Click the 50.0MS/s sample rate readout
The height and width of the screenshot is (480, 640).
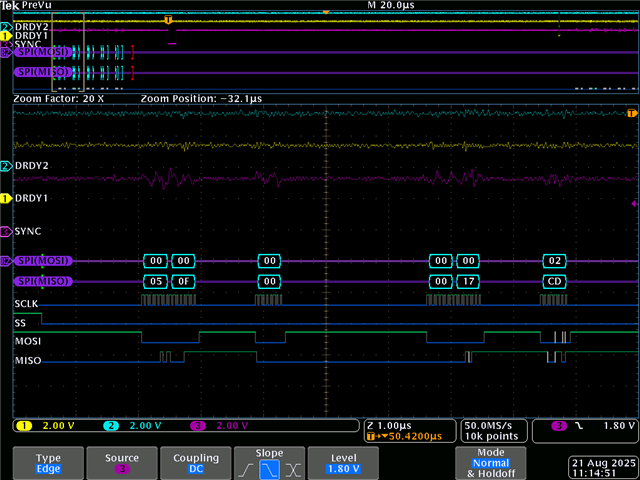tap(488, 426)
